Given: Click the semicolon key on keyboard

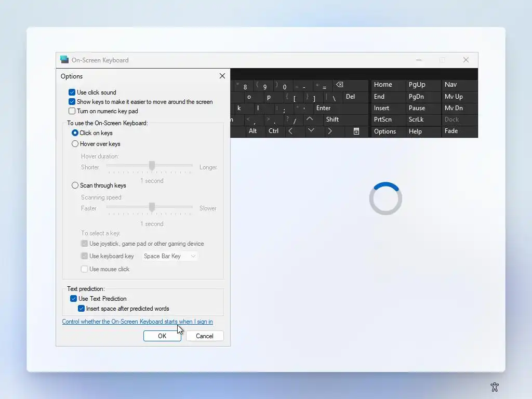Looking at the screenshot, I should 283,108.
